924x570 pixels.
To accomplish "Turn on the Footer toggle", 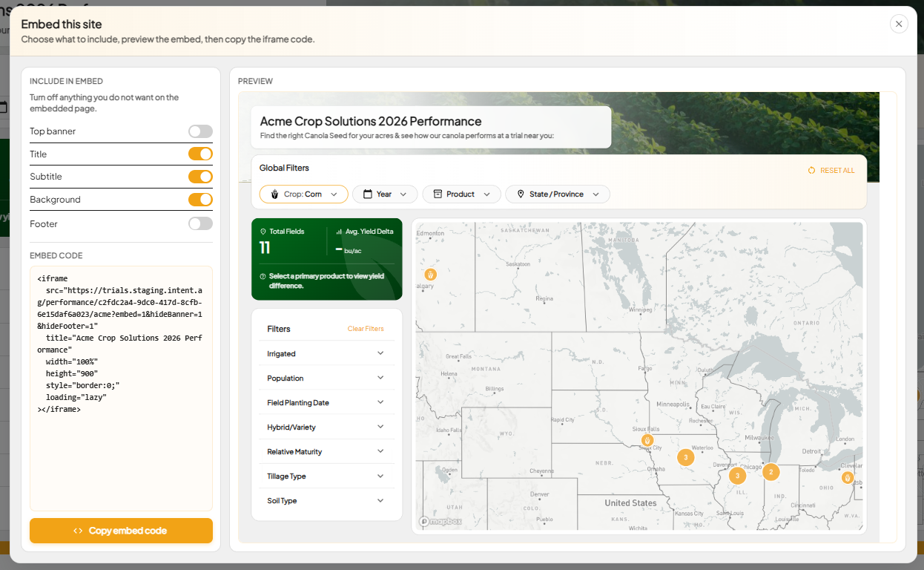I will click(x=200, y=223).
